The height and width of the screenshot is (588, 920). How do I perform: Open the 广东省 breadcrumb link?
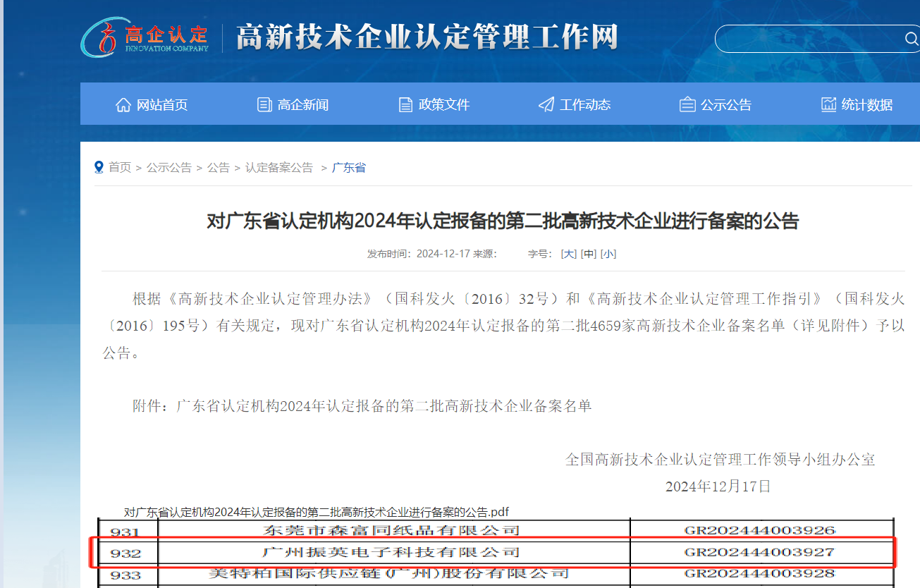pyautogui.click(x=348, y=167)
